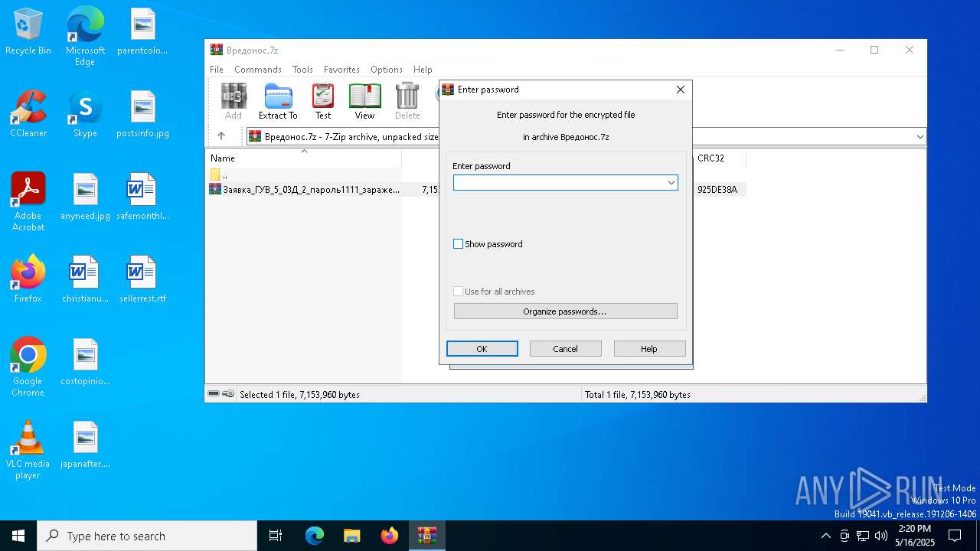The image size is (980, 551).
Task: Open the Windows Start menu
Action: (18, 536)
